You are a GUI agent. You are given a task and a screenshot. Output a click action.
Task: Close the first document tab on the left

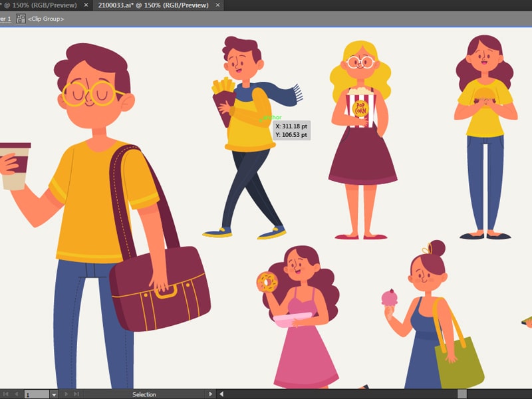85,5
